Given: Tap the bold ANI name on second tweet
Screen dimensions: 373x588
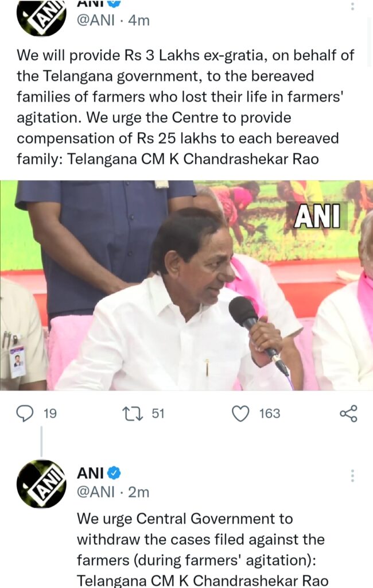Looking at the screenshot, I should click(x=90, y=473).
